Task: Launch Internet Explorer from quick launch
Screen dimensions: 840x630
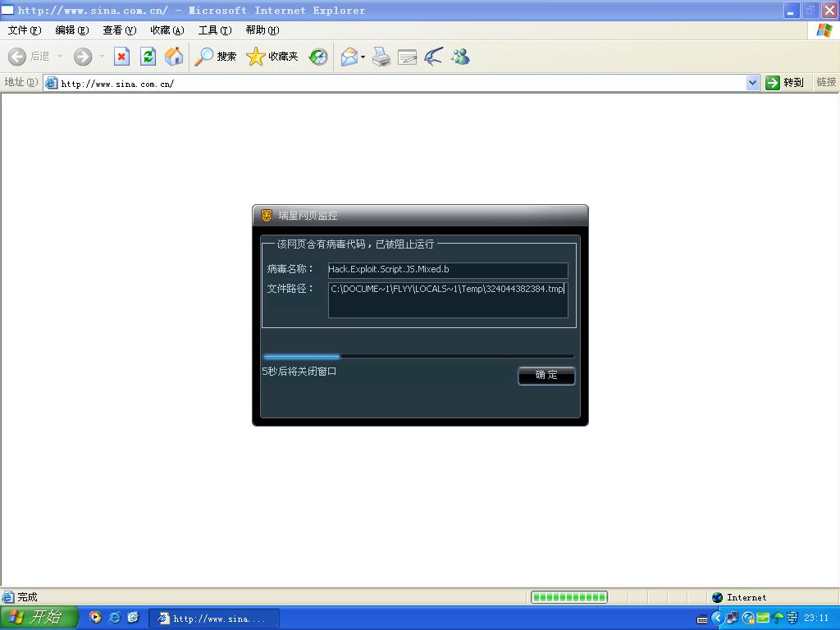Action: point(114,618)
